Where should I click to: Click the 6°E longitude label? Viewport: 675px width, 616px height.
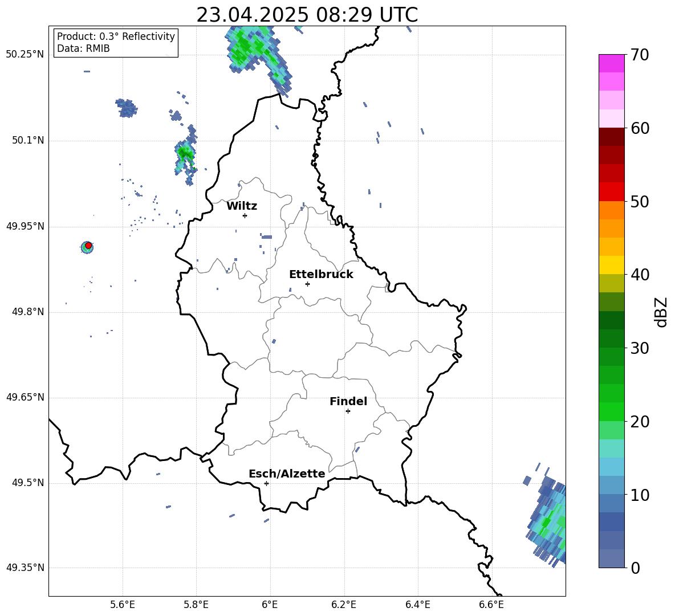click(x=270, y=605)
